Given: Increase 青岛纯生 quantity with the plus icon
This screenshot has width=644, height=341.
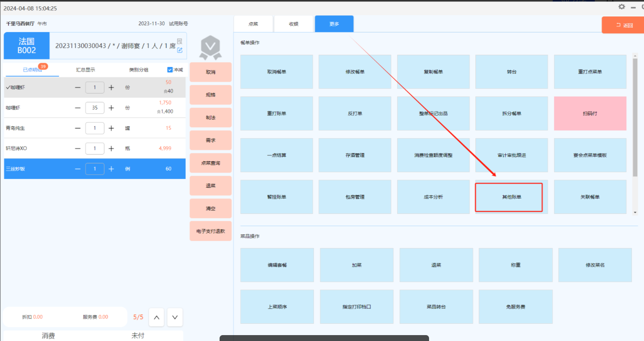Looking at the screenshot, I should [111, 128].
